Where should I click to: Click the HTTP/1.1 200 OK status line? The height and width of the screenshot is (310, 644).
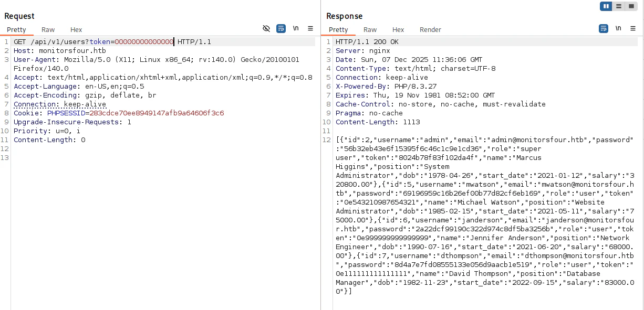(x=367, y=41)
